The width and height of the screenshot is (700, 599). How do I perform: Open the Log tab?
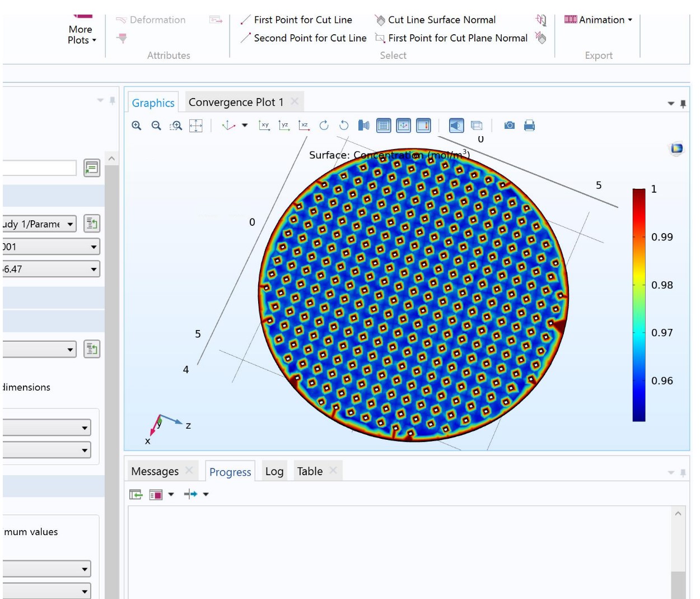click(274, 471)
